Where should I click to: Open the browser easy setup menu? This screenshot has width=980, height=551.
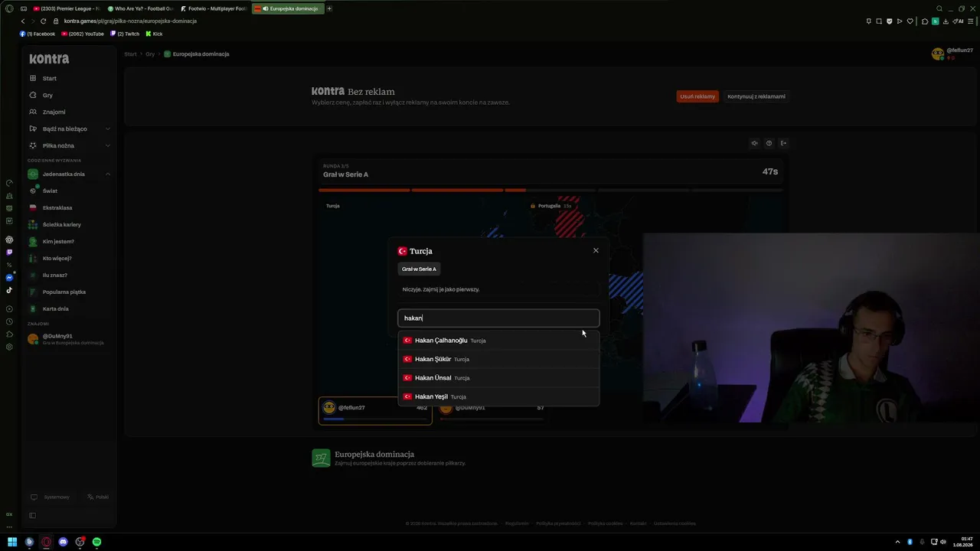(x=972, y=21)
